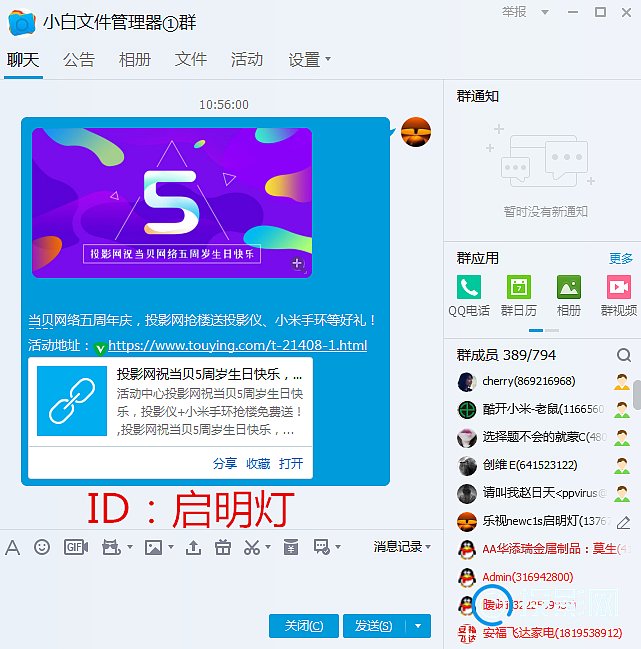Click member icon beside cherry
Screen dimensions: 641x649
622,382
